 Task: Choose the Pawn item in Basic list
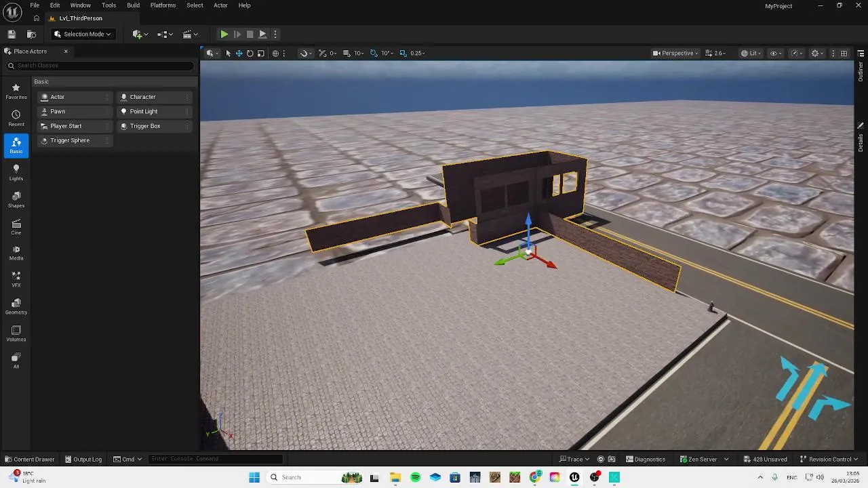tap(75, 111)
